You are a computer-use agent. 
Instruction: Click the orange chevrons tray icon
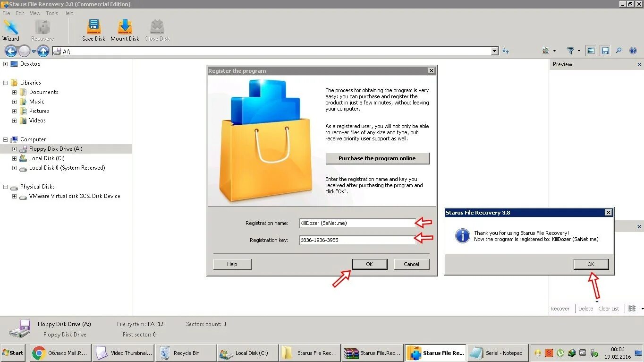[549, 353]
